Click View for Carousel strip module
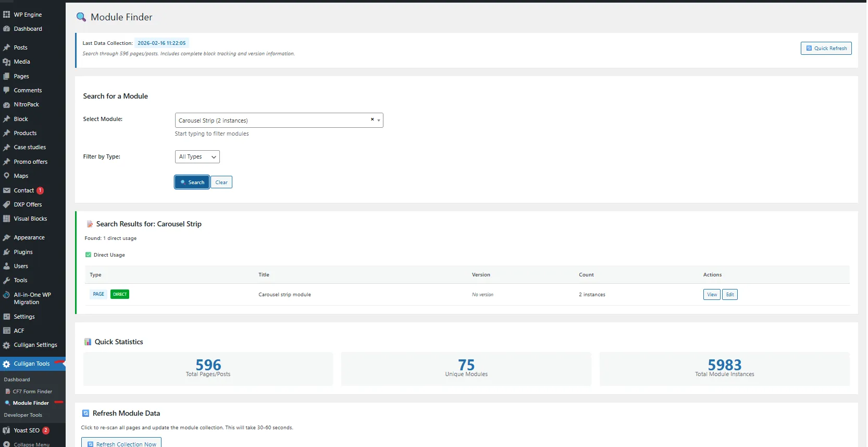Screen dimensions: 868x447 pos(712,295)
